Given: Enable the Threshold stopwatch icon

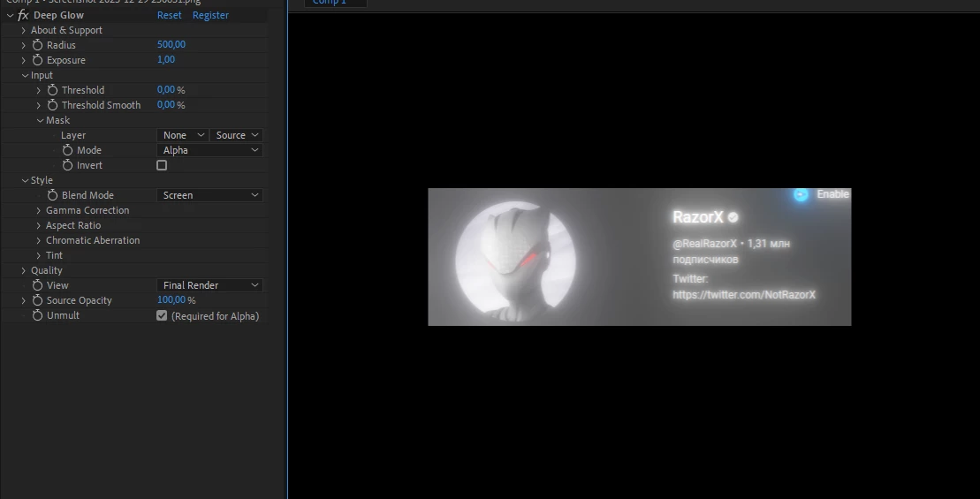Looking at the screenshot, I should click(52, 90).
